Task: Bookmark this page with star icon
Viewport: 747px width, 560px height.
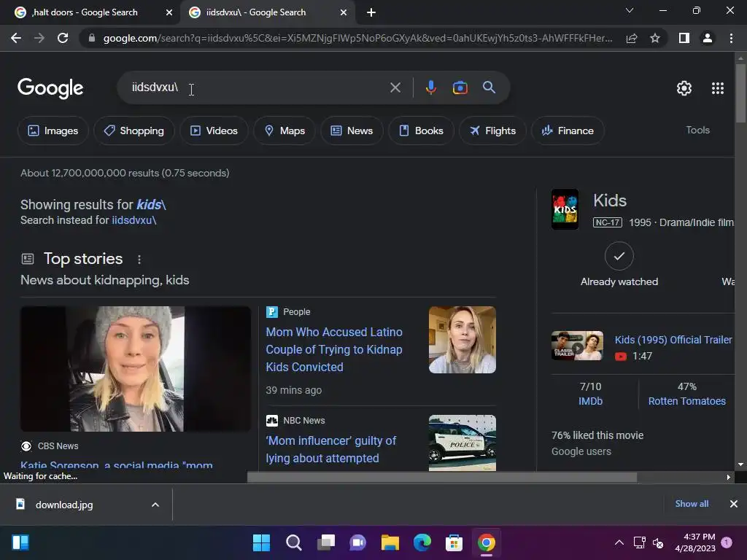Action: coord(655,38)
